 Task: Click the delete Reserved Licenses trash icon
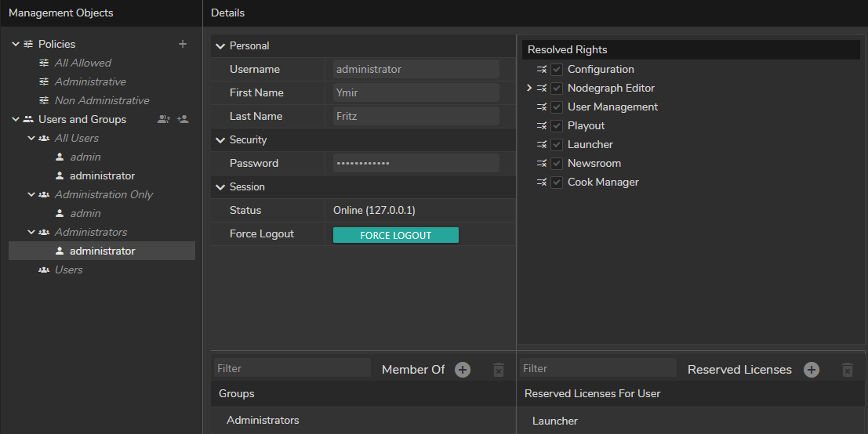click(847, 370)
